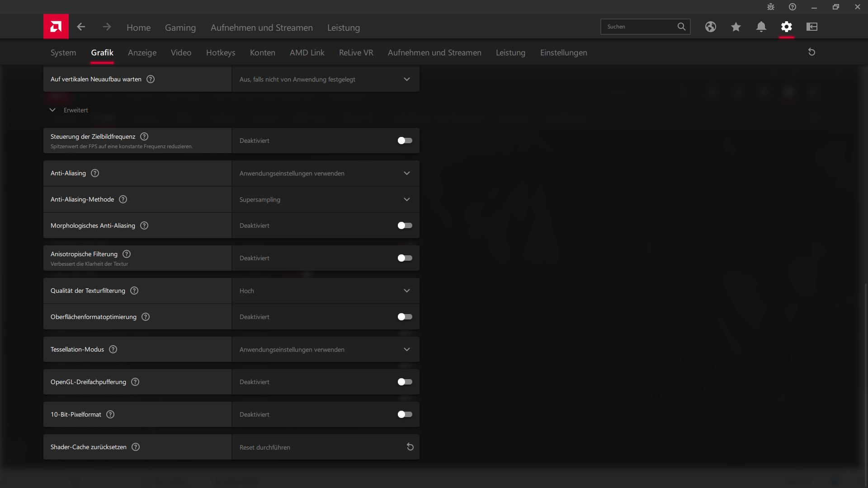868x488 pixels.
Task: Show help for Qualität der Texturfilterung
Action: 134,291
